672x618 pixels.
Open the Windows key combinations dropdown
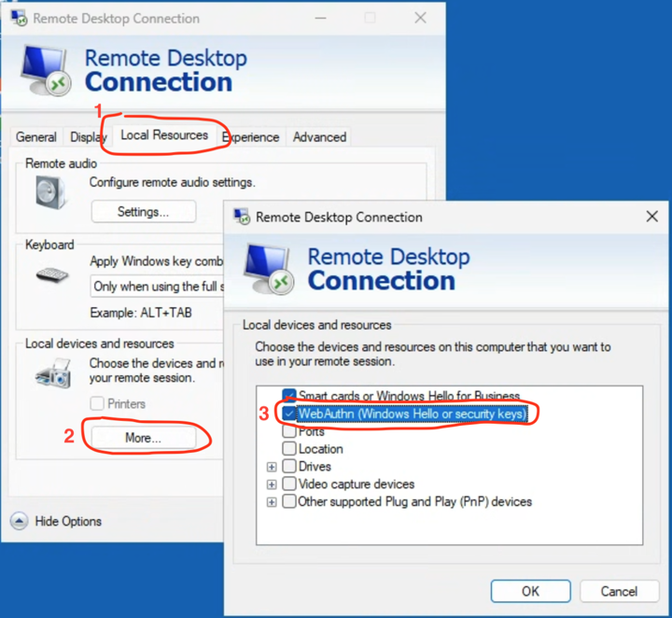[x=157, y=287]
